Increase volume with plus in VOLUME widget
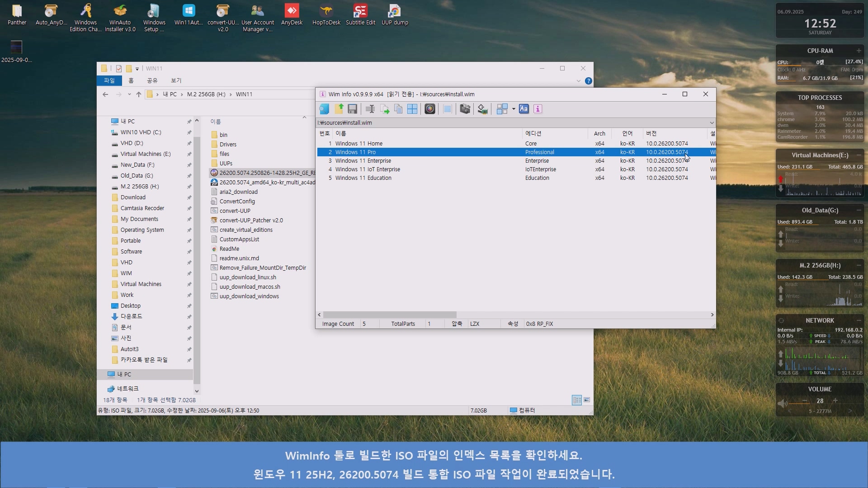Screen dimensions: 868x488 coord(835,401)
